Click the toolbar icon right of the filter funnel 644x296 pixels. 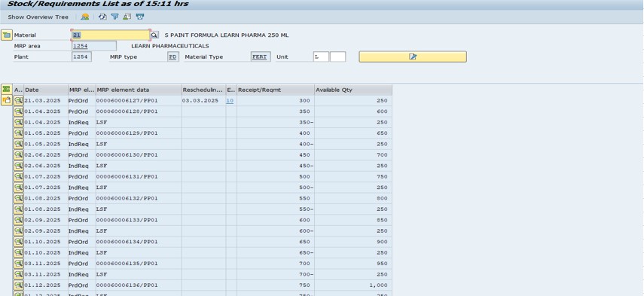(x=127, y=17)
